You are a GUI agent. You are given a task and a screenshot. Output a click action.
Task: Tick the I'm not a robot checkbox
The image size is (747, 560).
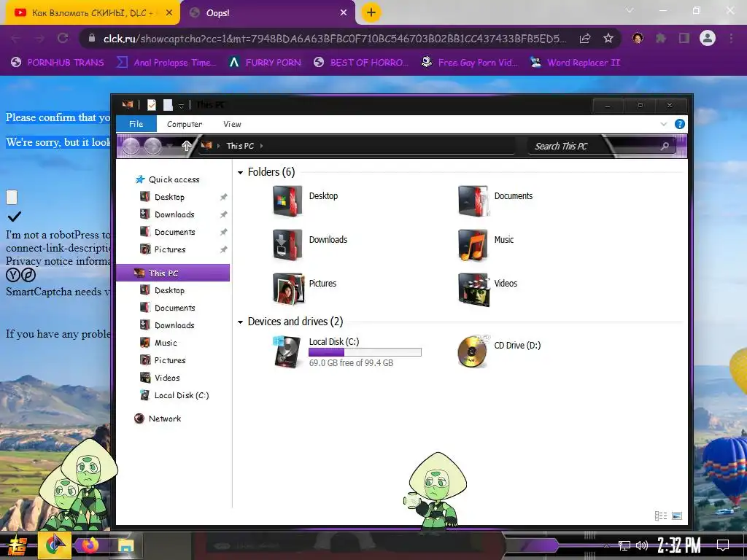[12, 197]
